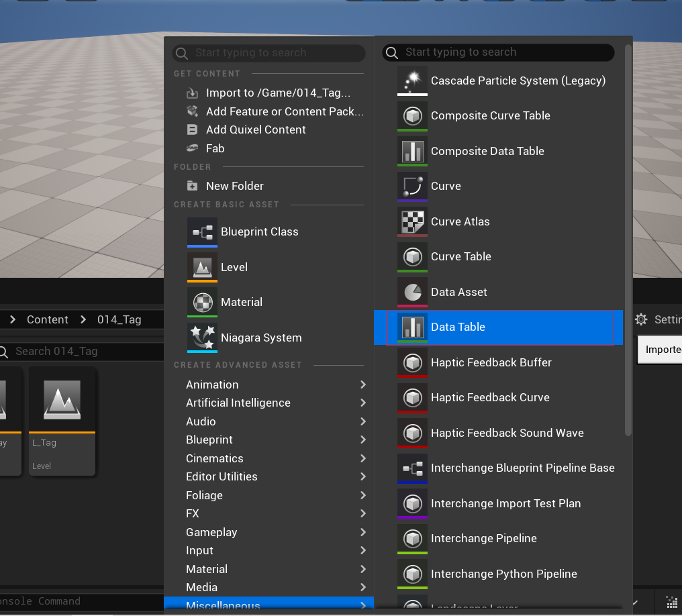Choose the Media menu entry

269,587
